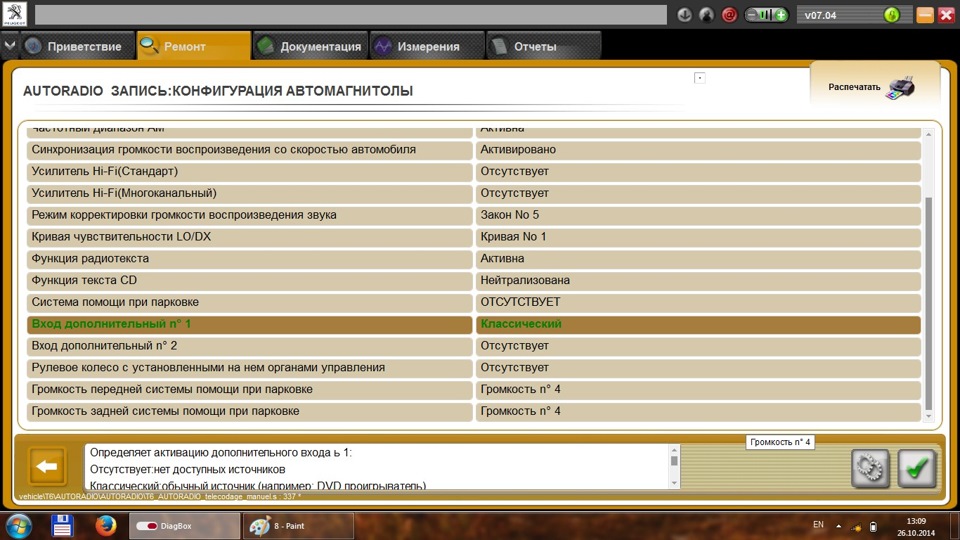Confirm with the green checkmark button
The width and height of the screenshot is (960, 540).
[917, 468]
